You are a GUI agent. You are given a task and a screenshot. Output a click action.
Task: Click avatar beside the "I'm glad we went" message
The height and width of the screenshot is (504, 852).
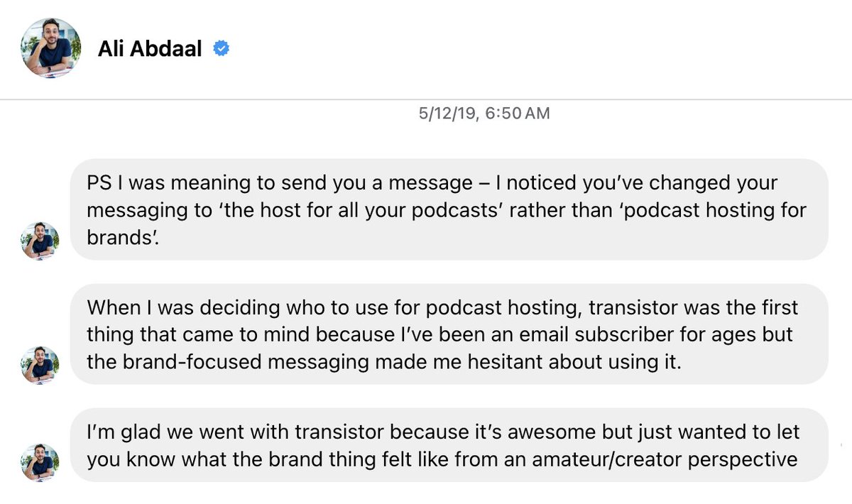40,463
